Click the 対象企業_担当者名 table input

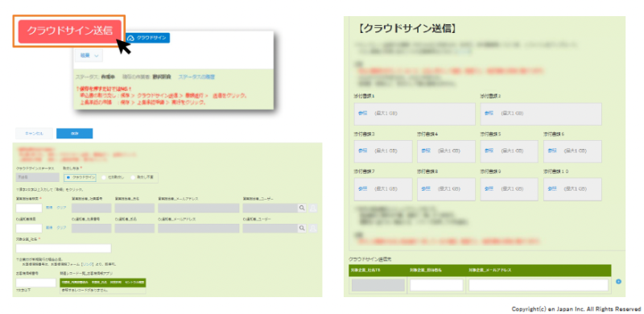(436, 285)
